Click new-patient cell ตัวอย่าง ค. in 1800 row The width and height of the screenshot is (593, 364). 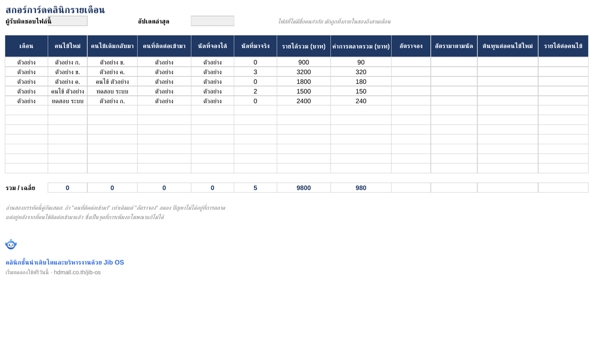[x=68, y=81]
